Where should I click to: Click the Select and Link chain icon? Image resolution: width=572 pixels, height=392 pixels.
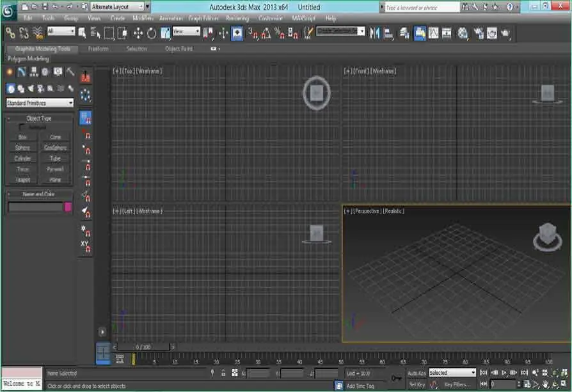point(10,33)
